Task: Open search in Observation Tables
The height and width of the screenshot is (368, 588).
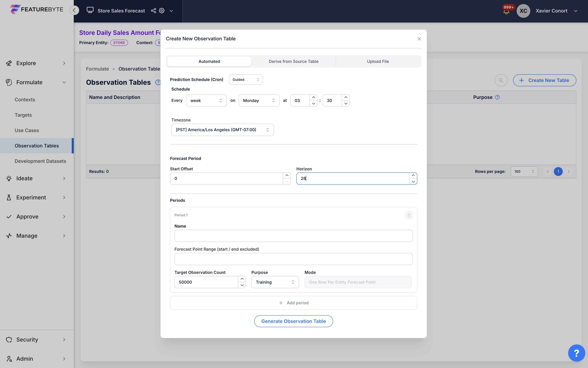Action: point(501,80)
